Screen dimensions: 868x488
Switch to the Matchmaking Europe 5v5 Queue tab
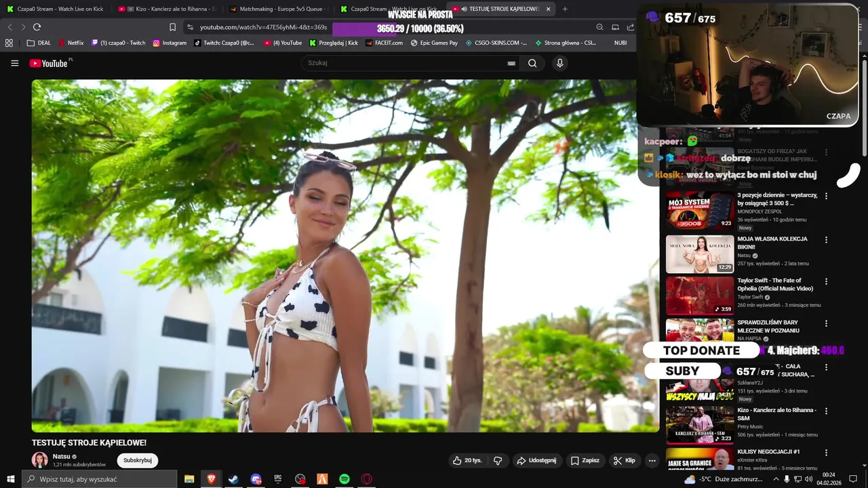coord(278,9)
